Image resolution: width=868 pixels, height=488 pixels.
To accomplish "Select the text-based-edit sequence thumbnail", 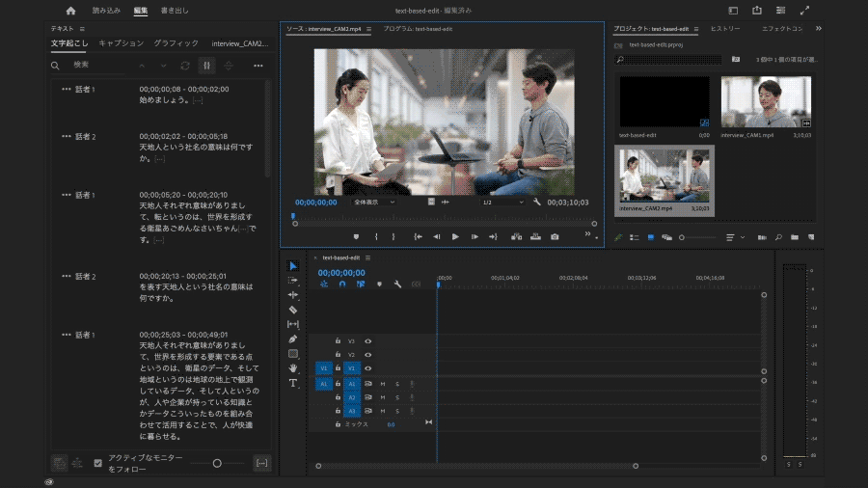I will pos(665,102).
